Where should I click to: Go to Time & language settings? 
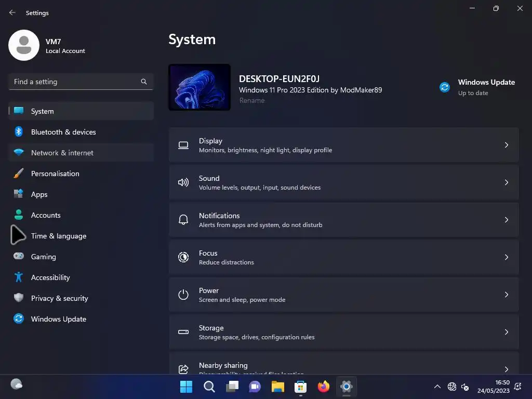point(81,236)
